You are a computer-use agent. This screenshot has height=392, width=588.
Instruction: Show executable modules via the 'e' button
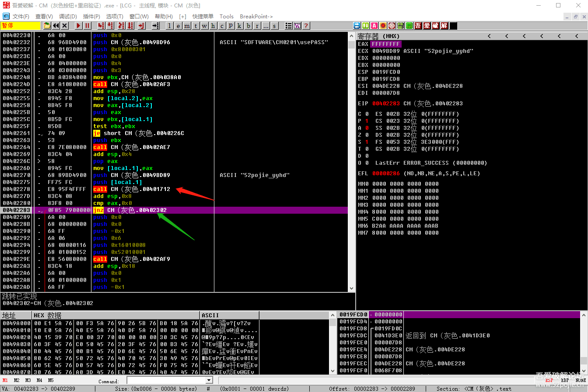178,26
